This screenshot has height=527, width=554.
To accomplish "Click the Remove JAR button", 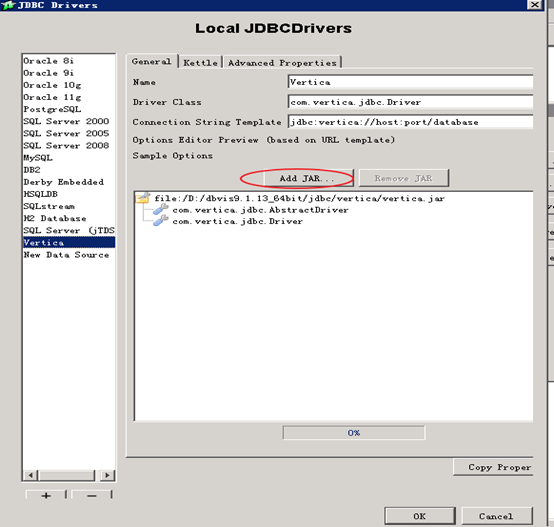I will click(x=404, y=178).
